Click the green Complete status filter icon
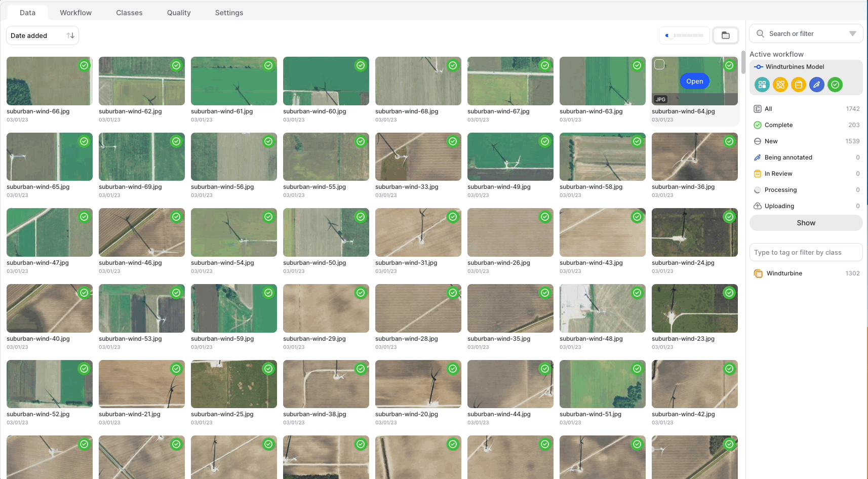The width and height of the screenshot is (868, 479). click(x=758, y=125)
